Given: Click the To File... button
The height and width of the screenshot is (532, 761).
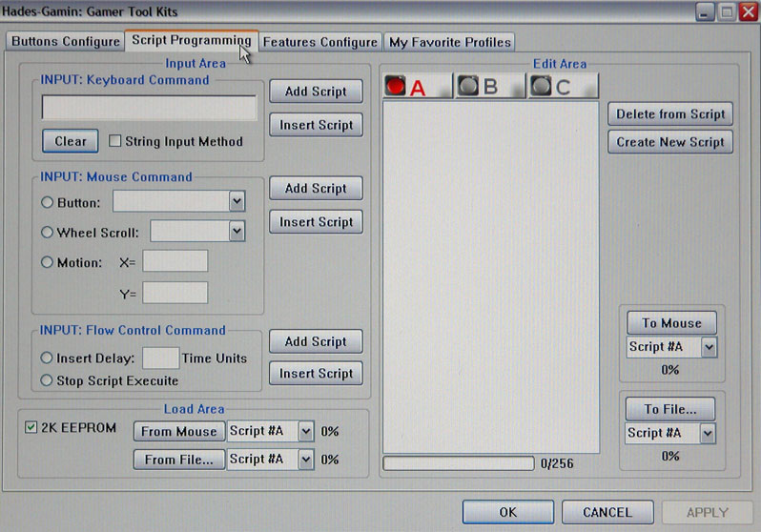Looking at the screenshot, I should click(x=670, y=409).
